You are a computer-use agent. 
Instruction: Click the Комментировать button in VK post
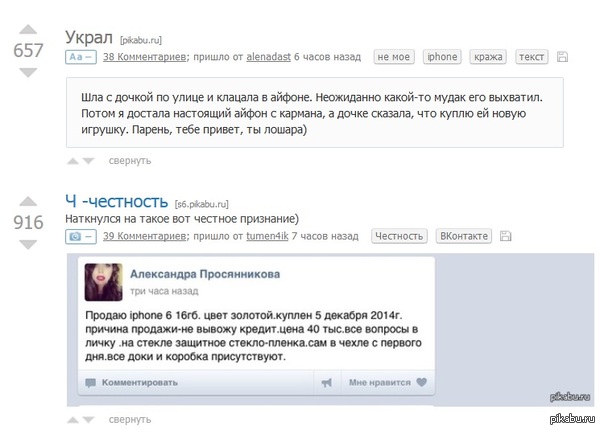[132, 383]
